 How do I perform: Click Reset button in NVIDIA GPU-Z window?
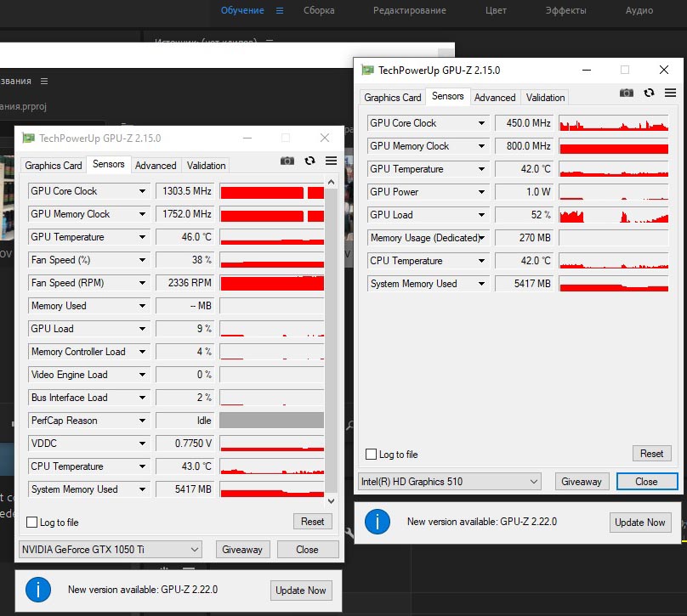[x=312, y=522]
